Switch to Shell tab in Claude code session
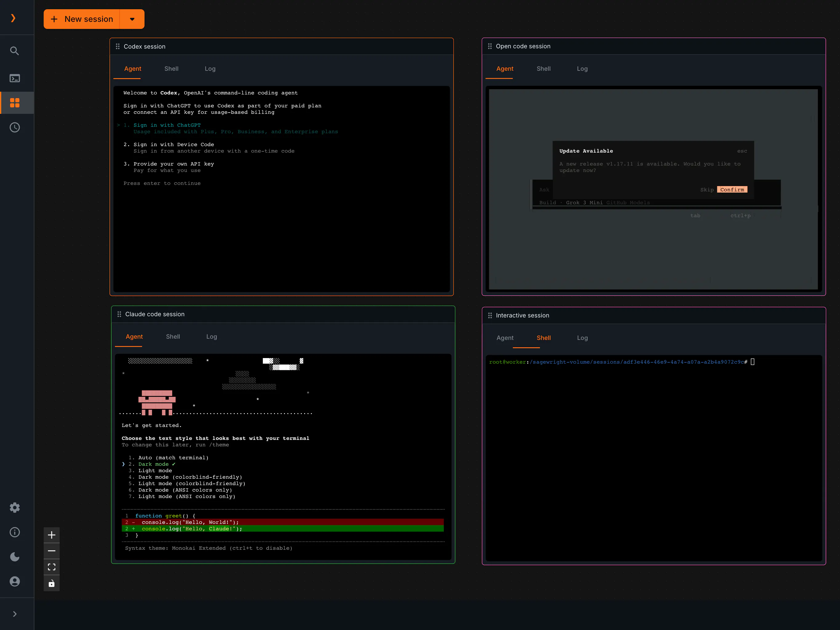Image resolution: width=840 pixels, height=630 pixels. coord(173,337)
